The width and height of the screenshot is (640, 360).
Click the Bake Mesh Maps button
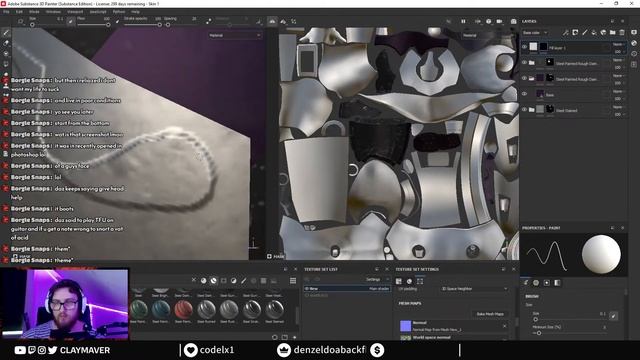coord(490,314)
